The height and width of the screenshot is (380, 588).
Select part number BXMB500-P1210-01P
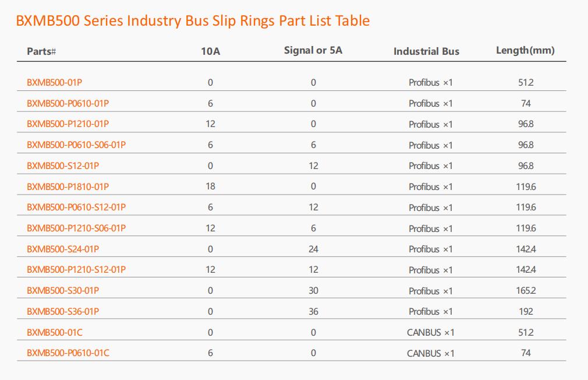click(x=68, y=124)
